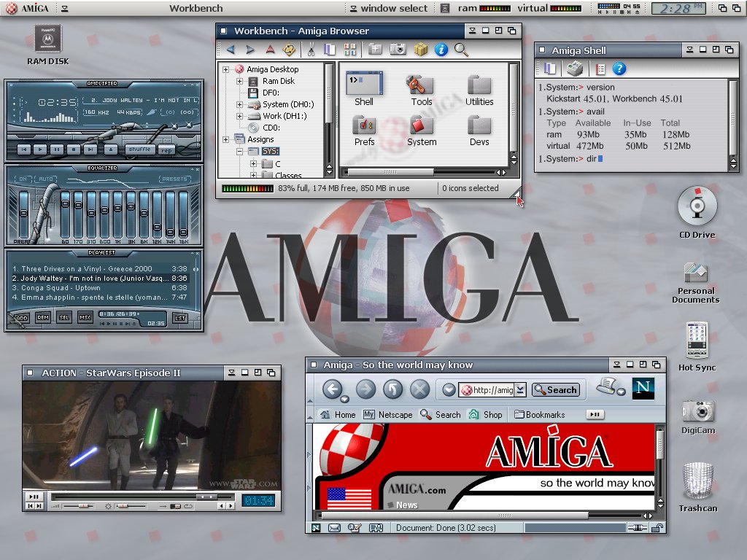Click security lock in Netscape status bar
Screen dimensions: 747x560
coord(657,528)
